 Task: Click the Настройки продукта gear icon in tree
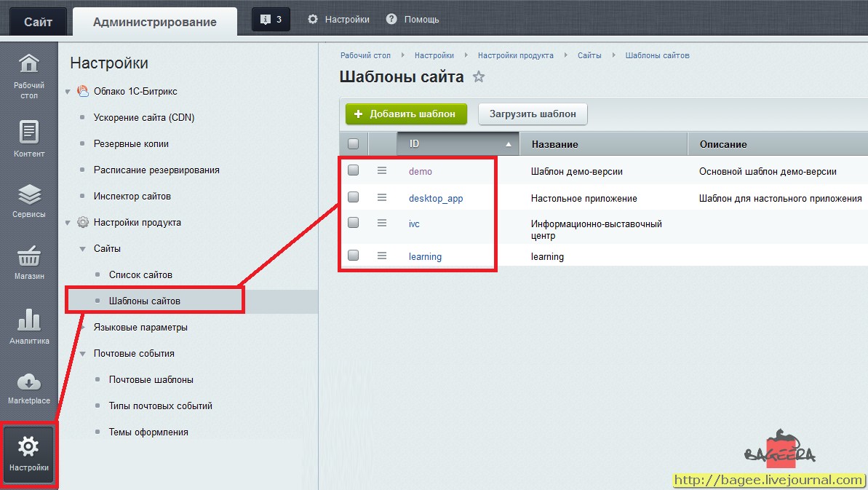click(x=82, y=223)
